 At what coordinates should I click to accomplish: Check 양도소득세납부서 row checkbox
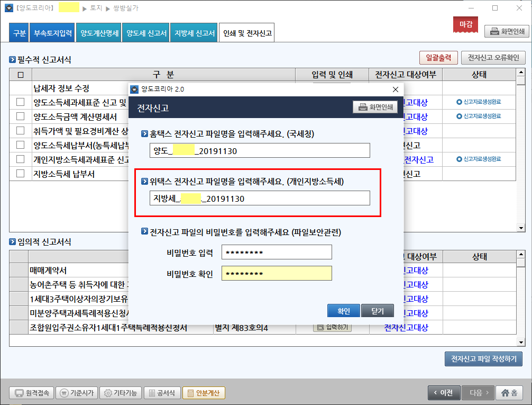(x=21, y=145)
